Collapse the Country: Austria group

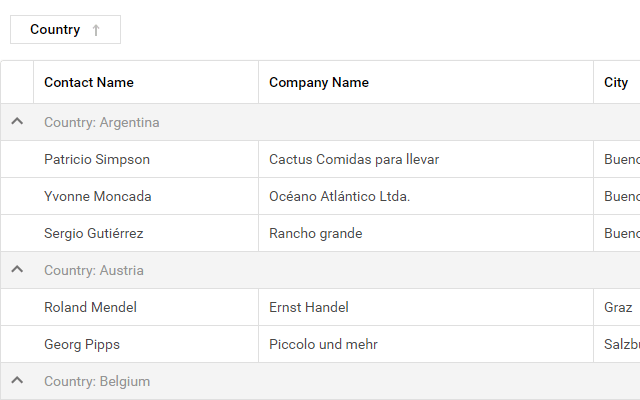17,270
